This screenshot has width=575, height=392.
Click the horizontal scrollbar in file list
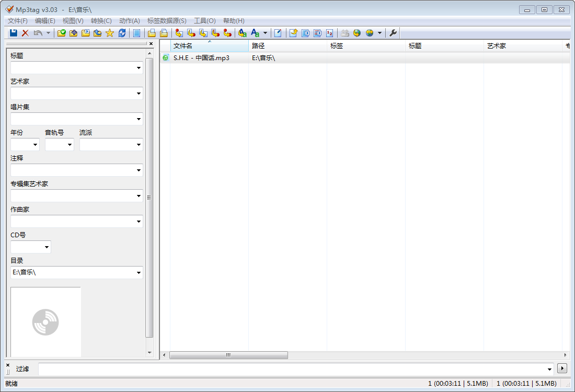tap(228, 355)
